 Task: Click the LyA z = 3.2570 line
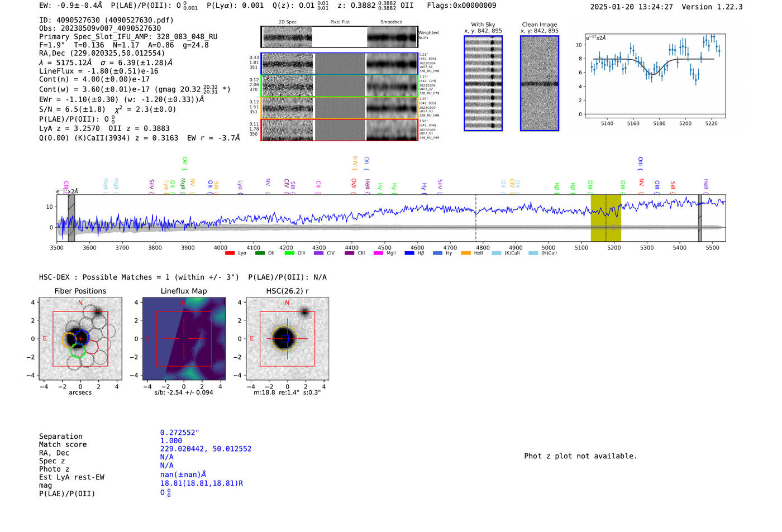[x=104, y=128]
